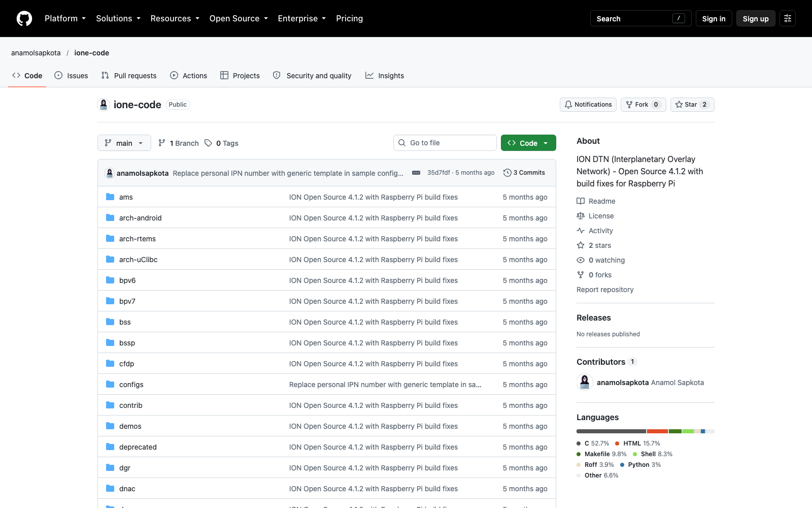Click the ams folder icon

[110, 197]
